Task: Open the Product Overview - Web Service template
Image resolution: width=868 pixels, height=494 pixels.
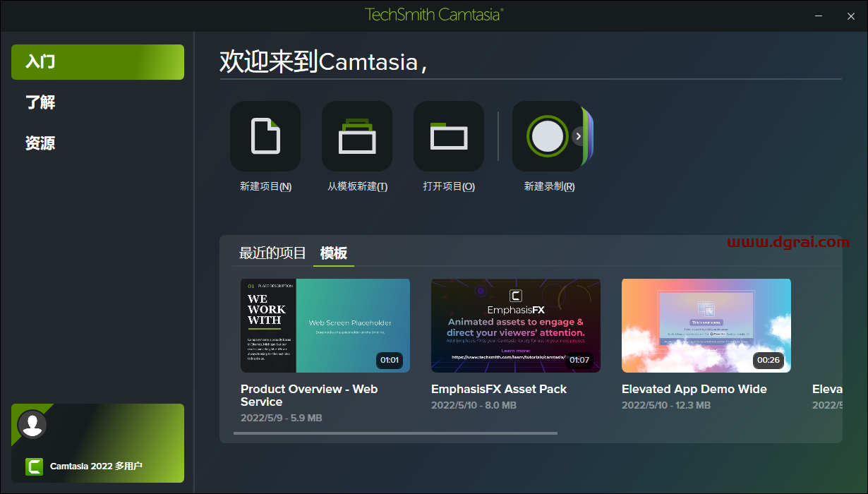Action: pos(325,325)
